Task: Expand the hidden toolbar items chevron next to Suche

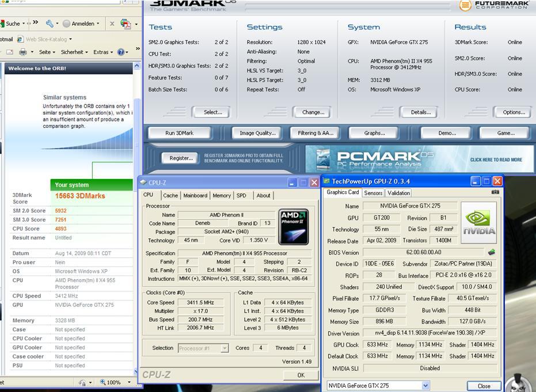Action: tap(35, 22)
